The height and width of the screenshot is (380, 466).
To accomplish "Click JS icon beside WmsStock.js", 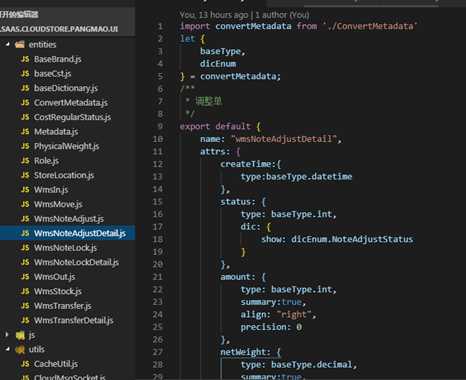I will coord(25,291).
